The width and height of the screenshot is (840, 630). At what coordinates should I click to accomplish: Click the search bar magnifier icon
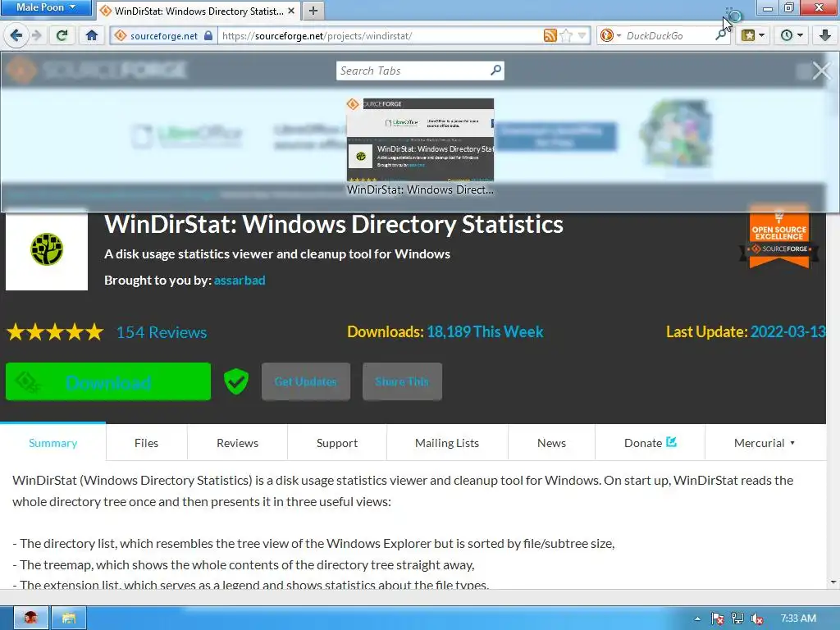[x=721, y=36]
